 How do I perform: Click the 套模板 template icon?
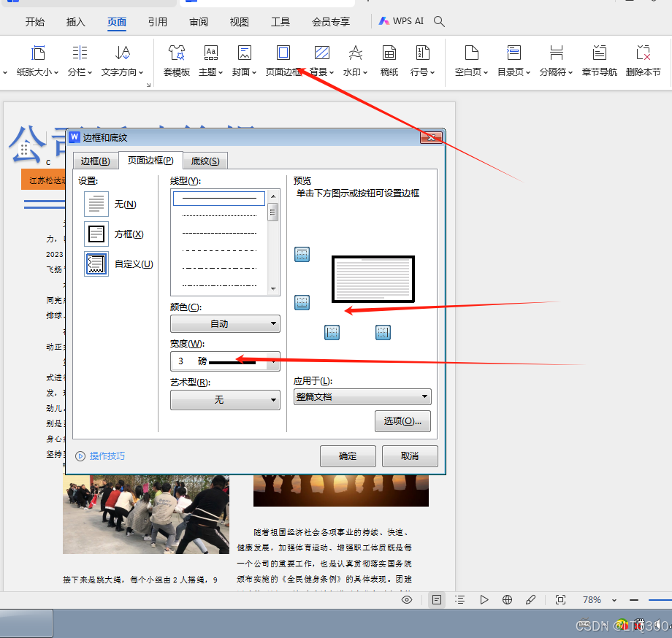(177, 61)
